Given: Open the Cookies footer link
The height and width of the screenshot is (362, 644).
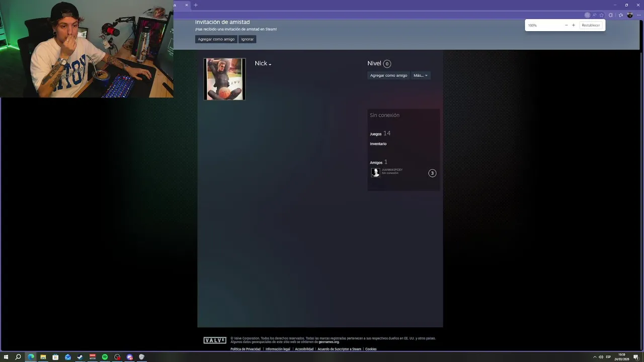Looking at the screenshot, I should (371, 349).
